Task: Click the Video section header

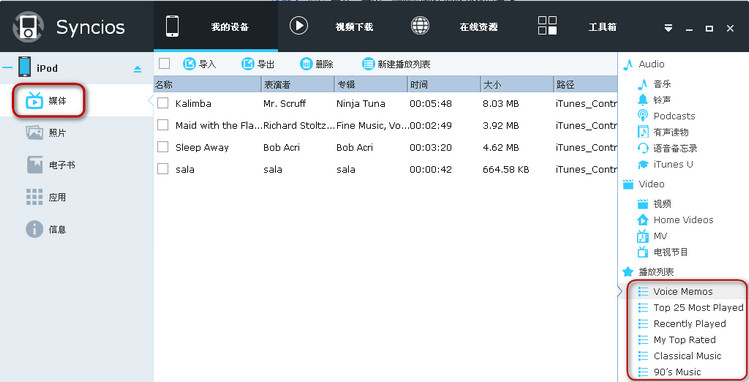Action: [643, 184]
